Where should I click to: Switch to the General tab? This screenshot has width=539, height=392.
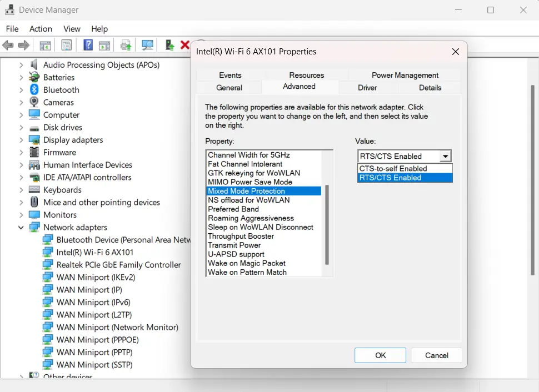point(229,88)
